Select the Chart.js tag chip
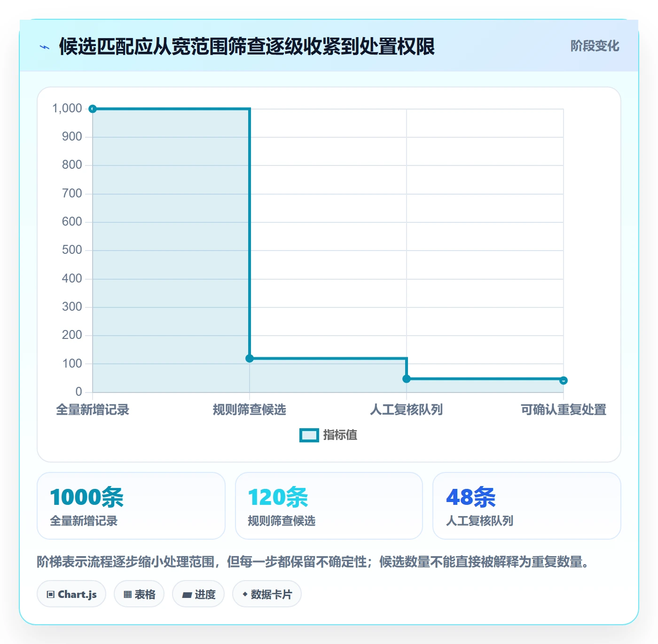 (71, 594)
